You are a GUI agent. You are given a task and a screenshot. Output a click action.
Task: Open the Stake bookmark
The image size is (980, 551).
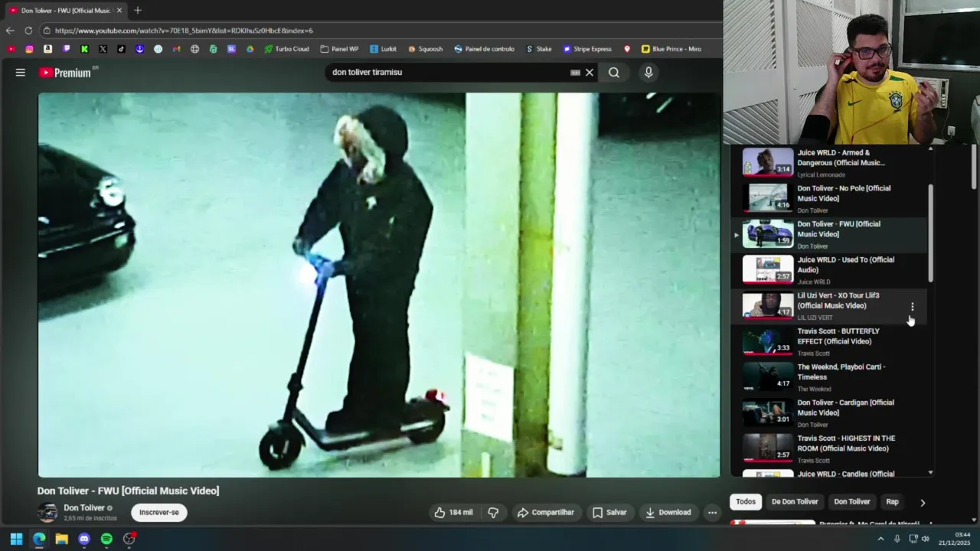(x=539, y=49)
